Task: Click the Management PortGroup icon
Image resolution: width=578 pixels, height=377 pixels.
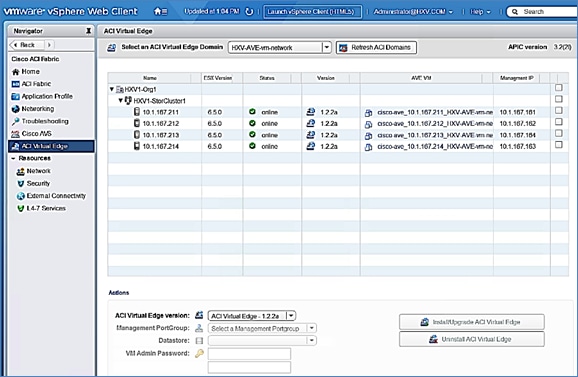Action: (199, 328)
